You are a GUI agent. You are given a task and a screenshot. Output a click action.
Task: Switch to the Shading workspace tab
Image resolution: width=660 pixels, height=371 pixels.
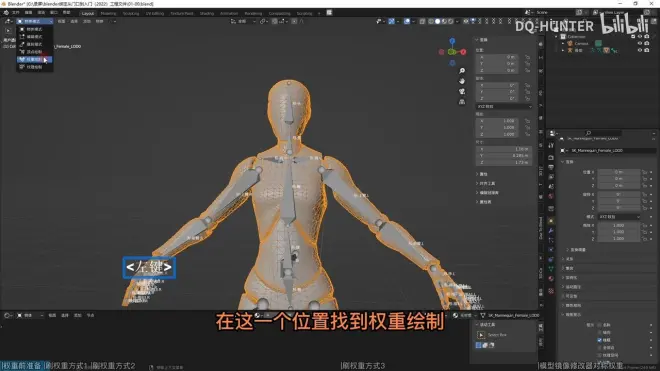point(207,13)
